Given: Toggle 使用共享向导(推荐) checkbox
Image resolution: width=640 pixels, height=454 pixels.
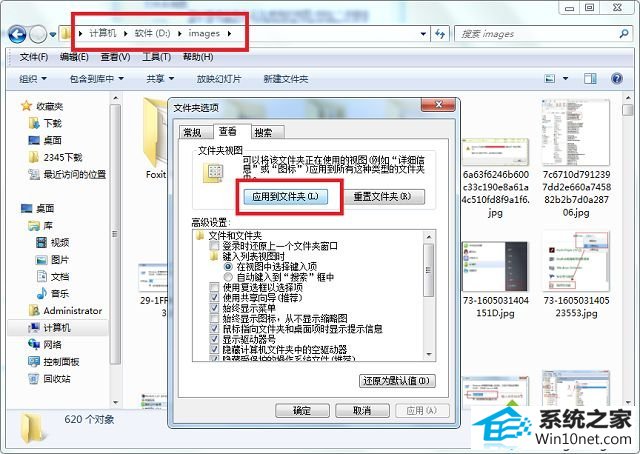Looking at the screenshot, I should pos(214,298).
